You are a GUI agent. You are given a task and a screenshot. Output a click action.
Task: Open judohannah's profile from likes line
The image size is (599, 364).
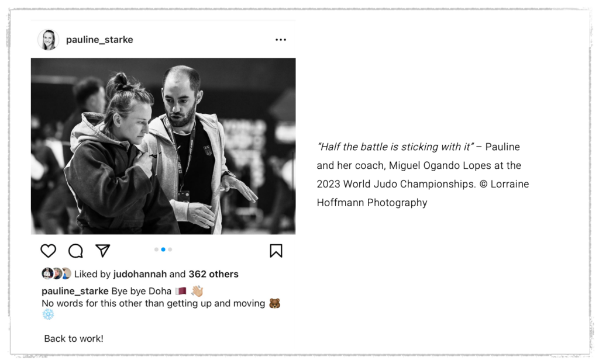[140, 274]
